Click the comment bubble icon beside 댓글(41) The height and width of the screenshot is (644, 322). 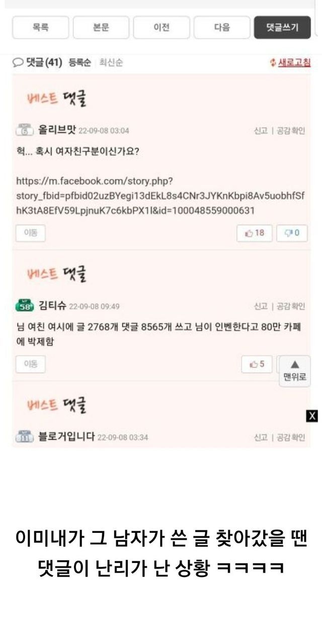coord(18,63)
